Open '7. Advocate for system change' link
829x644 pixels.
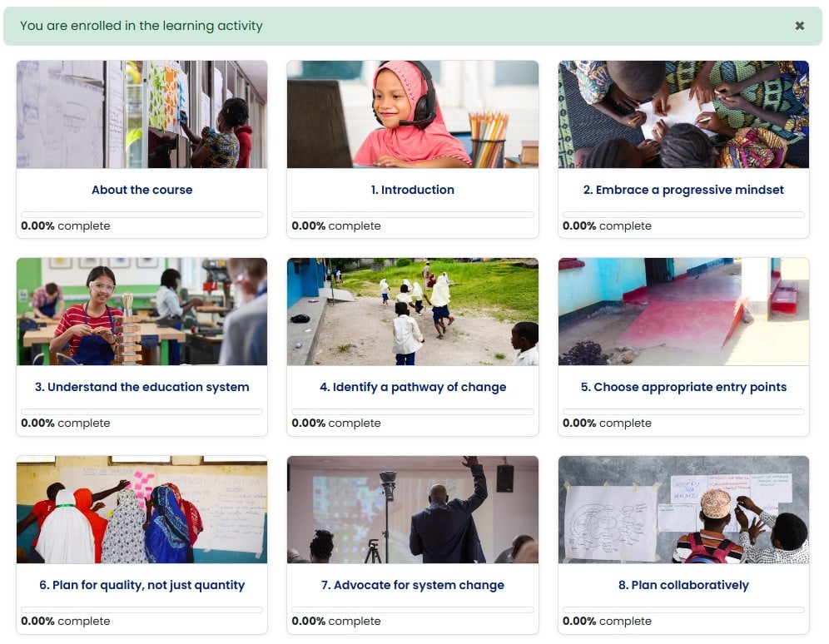[412, 586]
